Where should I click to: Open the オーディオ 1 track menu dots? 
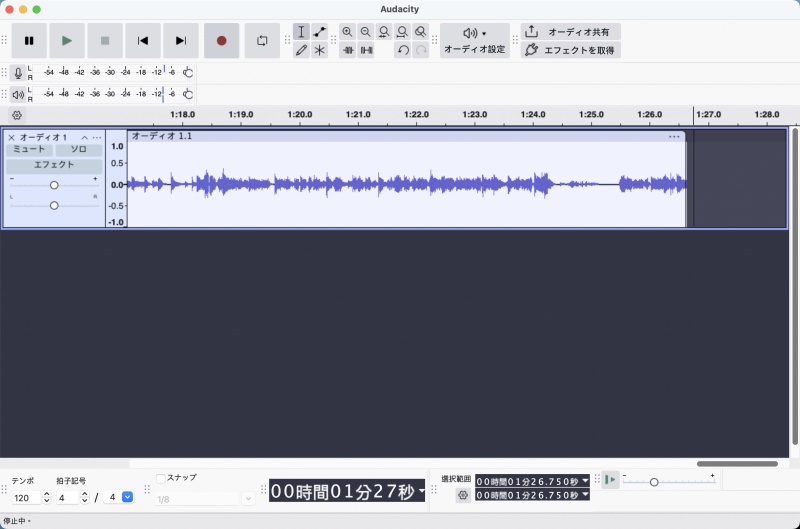tap(97, 137)
